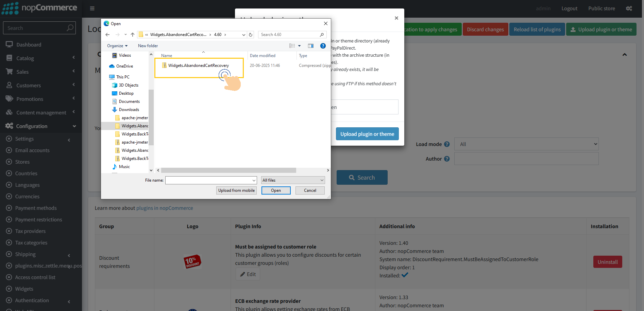This screenshot has width=644, height=311.
Task: Click the sidebar hamburger menu icon
Action: 92,8
